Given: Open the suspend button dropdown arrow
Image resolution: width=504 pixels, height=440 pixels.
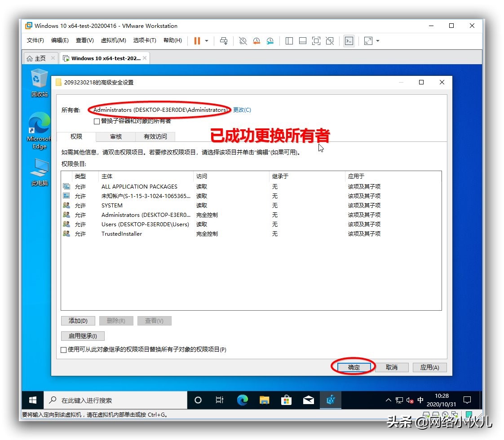Looking at the screenshot, I should 206,41.
